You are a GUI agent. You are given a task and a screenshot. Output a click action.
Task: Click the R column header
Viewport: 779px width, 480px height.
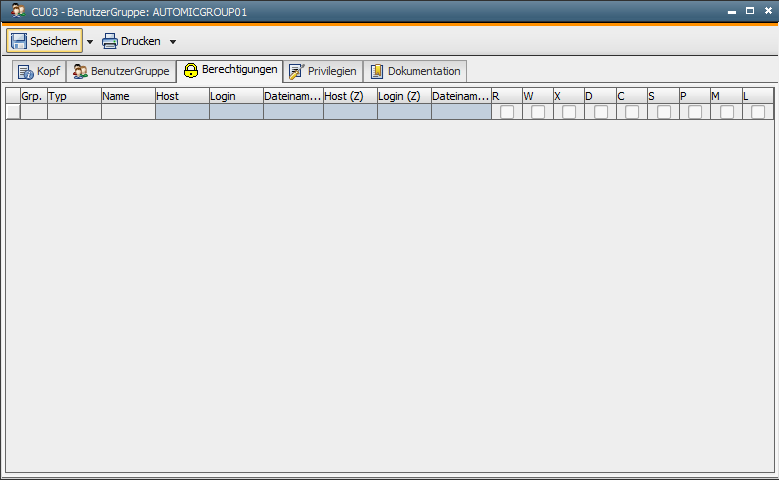507,96
